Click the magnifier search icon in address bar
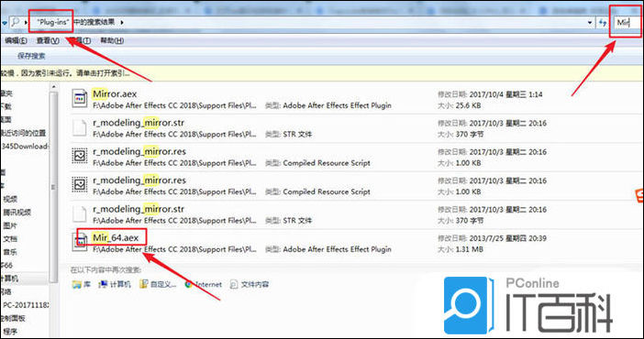644x339 pixels. pyautogui.click(x=16, y=22)
